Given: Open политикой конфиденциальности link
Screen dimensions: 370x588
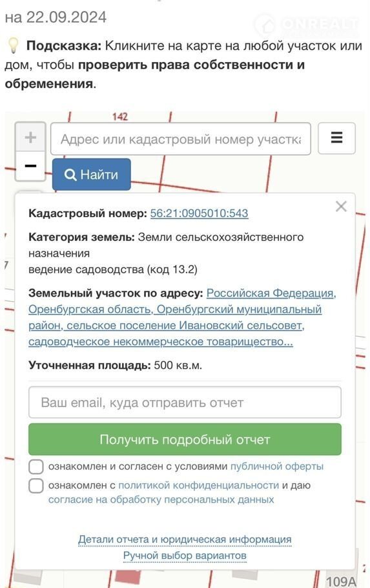Looking at the screenshot, I should coord(199,485).
